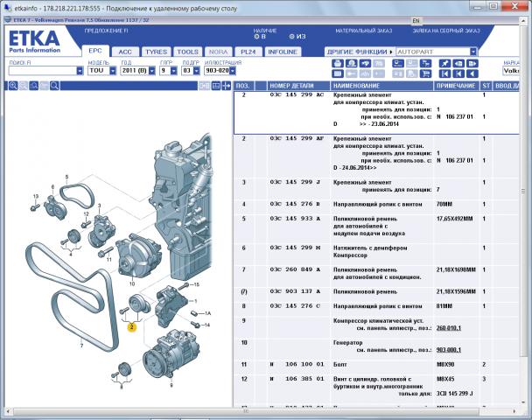Open the ПОИСК FI dropdown arrow
Image resolution: width=532 pixels, height=420 pixels.
(80, 71)
